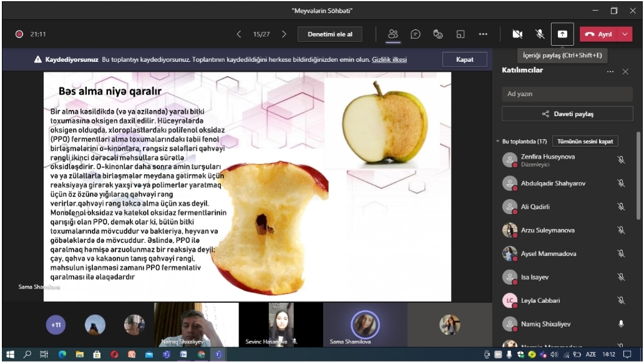644x364 pixels.
Task: Go to the next slide arrow
Action: [x=284, y=34]
